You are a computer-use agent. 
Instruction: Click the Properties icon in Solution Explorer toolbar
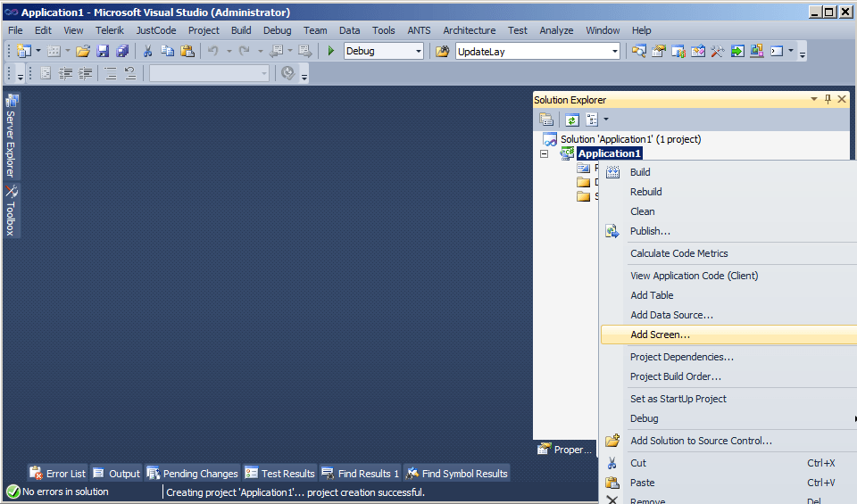coord(546,120)
